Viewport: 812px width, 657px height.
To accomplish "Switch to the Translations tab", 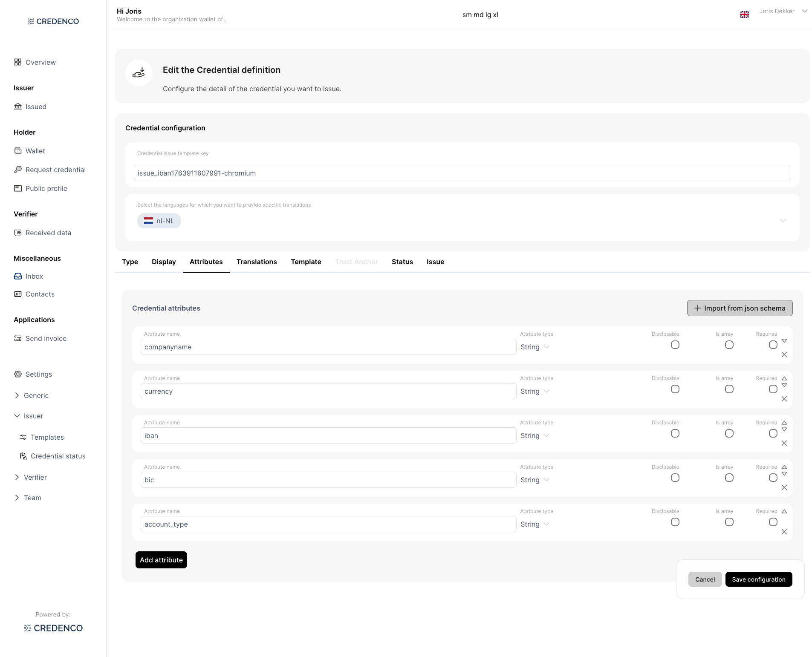I will pyautogui.click(x=257, y=262).
